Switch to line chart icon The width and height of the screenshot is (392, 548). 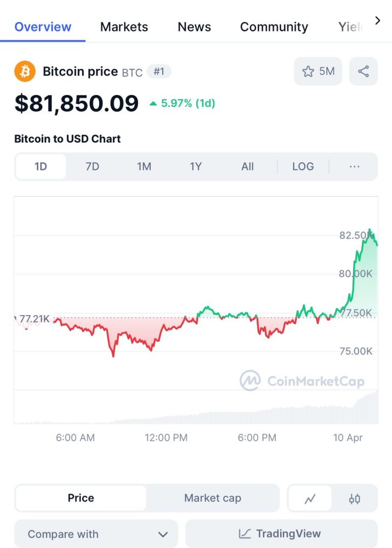point(309,498)
